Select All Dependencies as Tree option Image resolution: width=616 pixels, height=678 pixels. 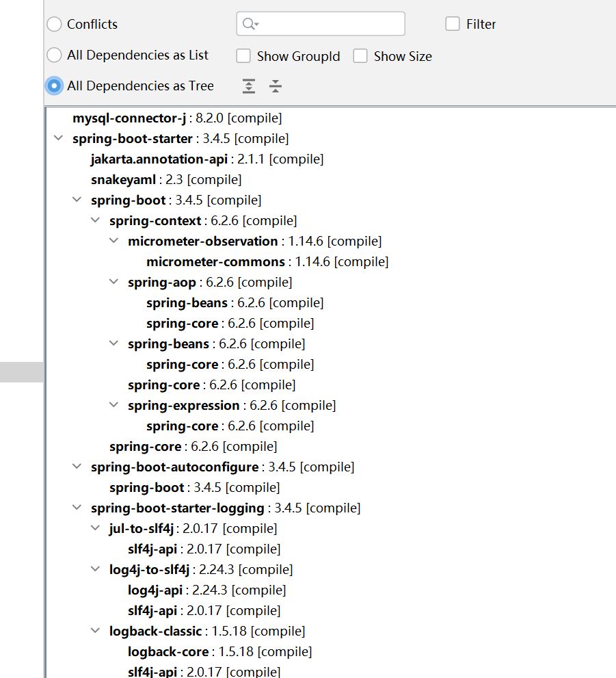pos(55,86)
